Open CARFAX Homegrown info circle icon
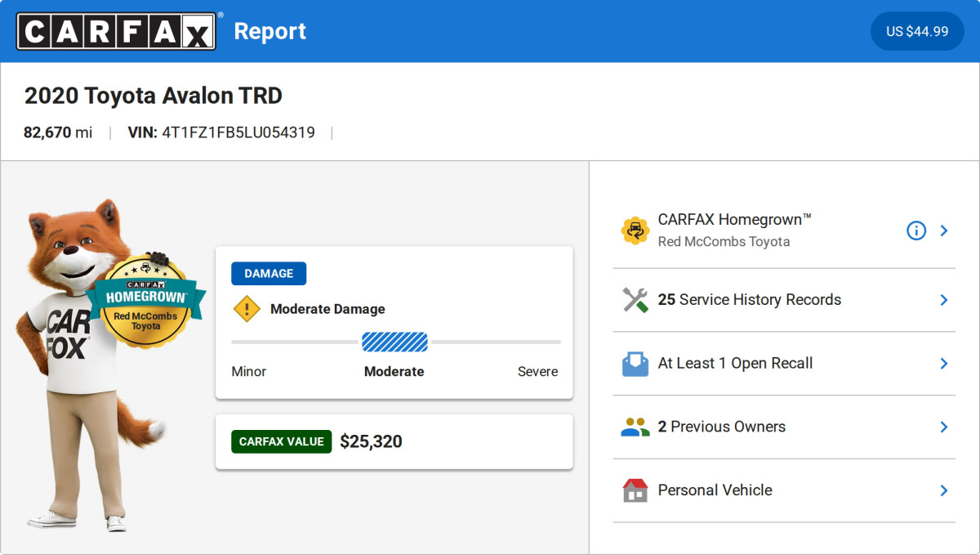This screenshot has width=980, height=555. 916,231
